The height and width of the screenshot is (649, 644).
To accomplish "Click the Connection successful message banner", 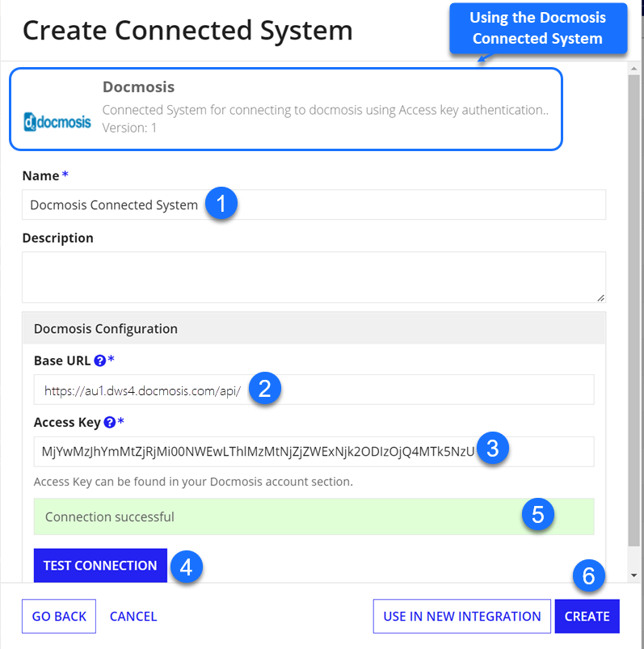I will point(314,516).
